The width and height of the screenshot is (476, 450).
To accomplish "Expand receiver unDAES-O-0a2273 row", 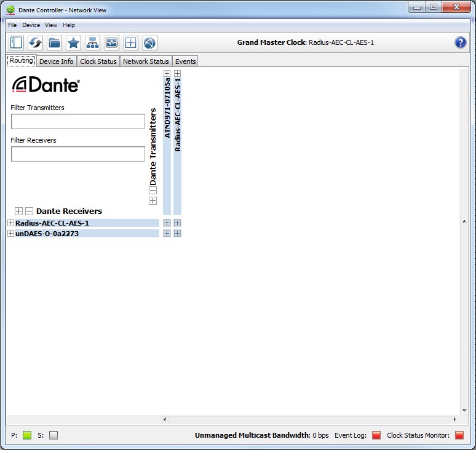I will [10, 234].
